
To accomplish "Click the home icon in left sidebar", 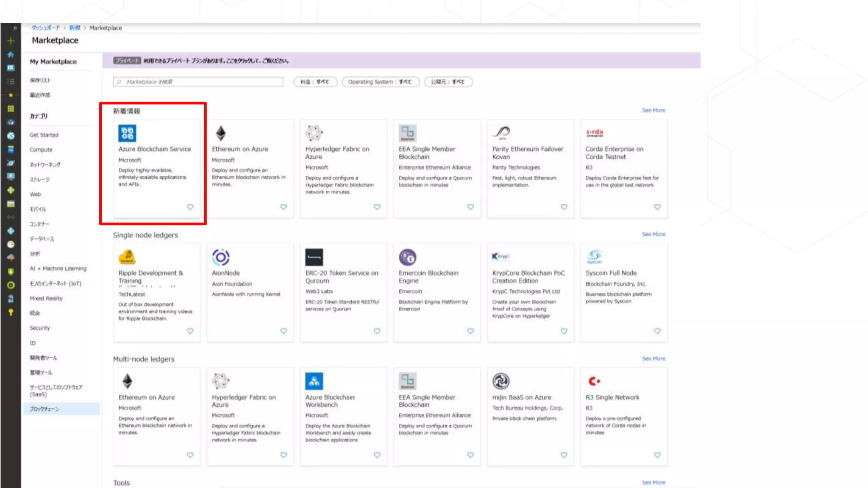I will (11, 55).
